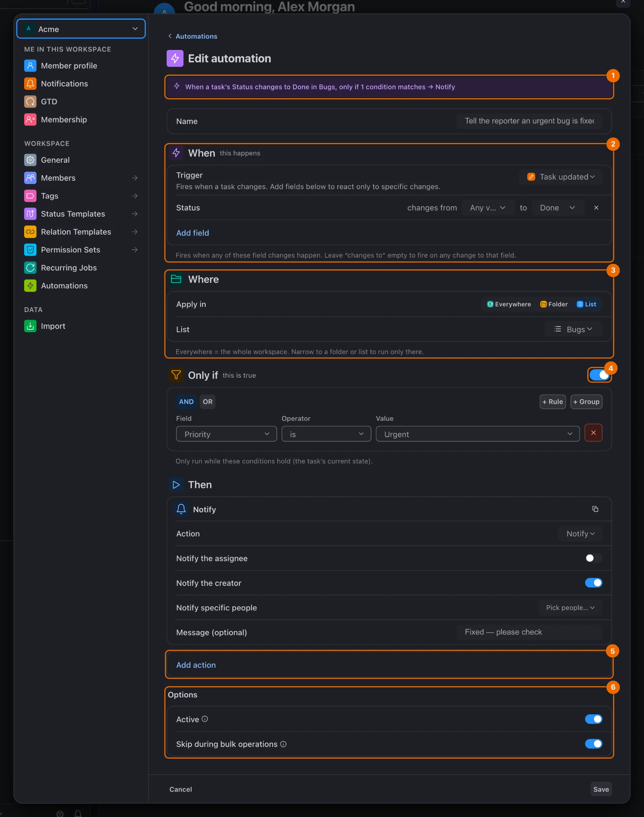Open the Automations lightning icon in sidebar
This screenshot has height=817, width=644.
pos(30,286)
